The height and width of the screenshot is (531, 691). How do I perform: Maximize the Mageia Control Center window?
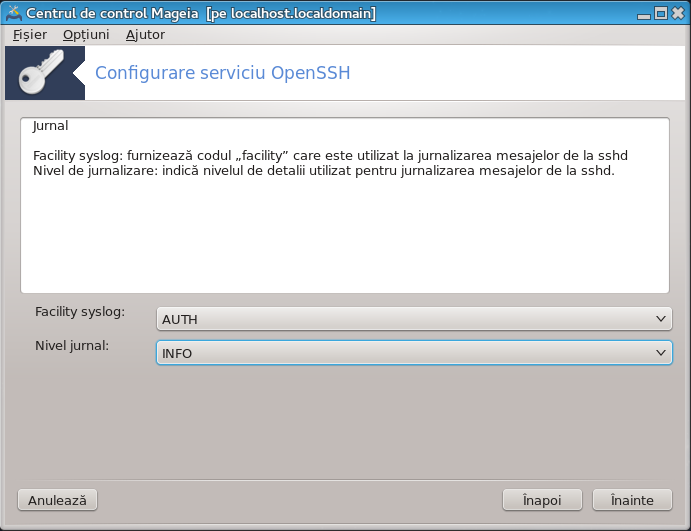pyautogui.click(x=661, y=14)
